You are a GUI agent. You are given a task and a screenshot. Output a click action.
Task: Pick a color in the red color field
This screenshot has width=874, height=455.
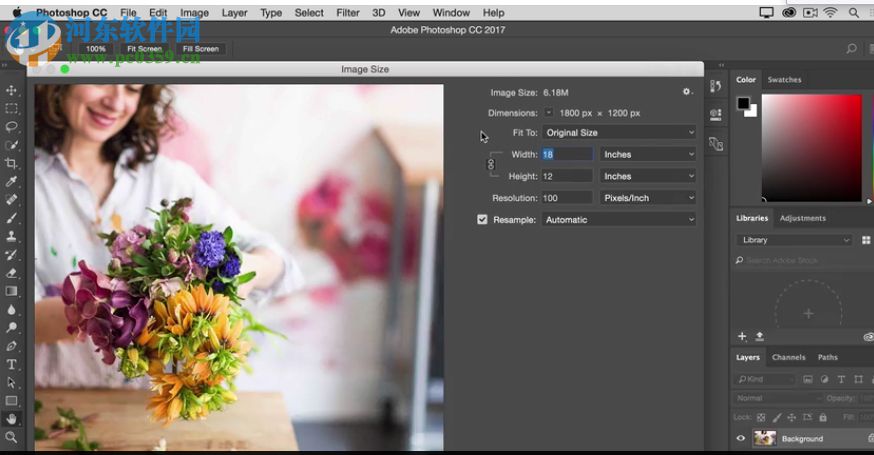(x=812, y=148)
